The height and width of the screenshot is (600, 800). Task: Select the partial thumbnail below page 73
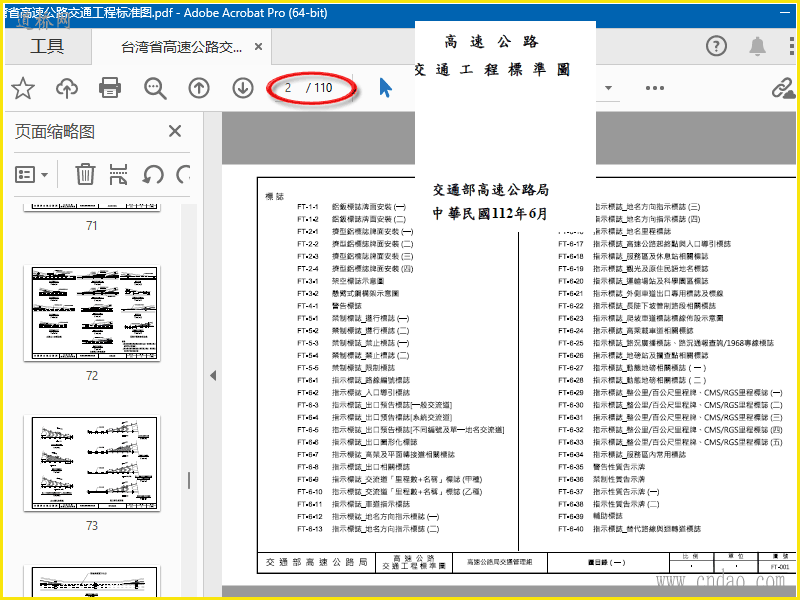pyautogui.click(x=94, y=581)
